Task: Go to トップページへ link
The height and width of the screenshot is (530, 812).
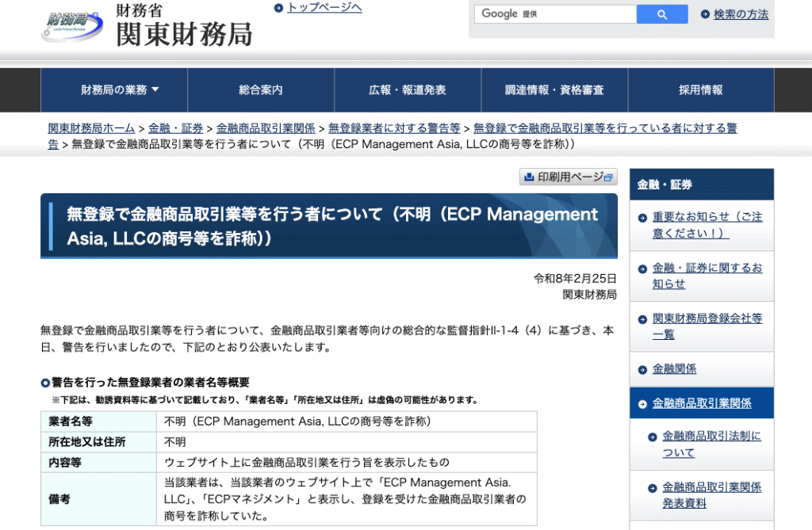Action: [324, 8]
